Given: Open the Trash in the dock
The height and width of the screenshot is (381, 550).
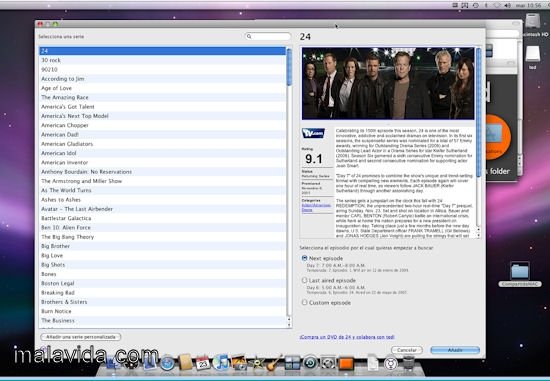Looking at the screenshot, I should point(409,363).
